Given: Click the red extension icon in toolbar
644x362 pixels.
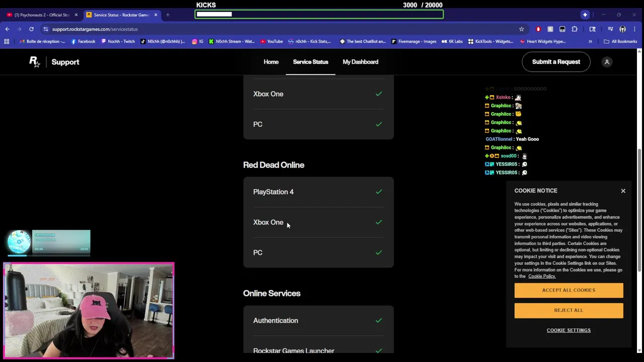Looking at the screenshot, I should tap(538, 29).
